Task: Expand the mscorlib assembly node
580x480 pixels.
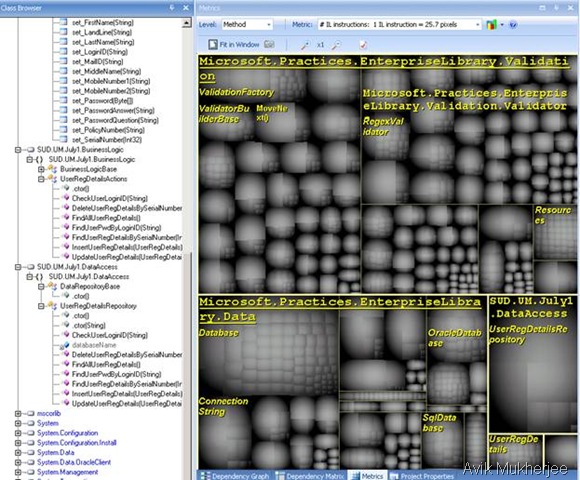Action: (18, 413)
